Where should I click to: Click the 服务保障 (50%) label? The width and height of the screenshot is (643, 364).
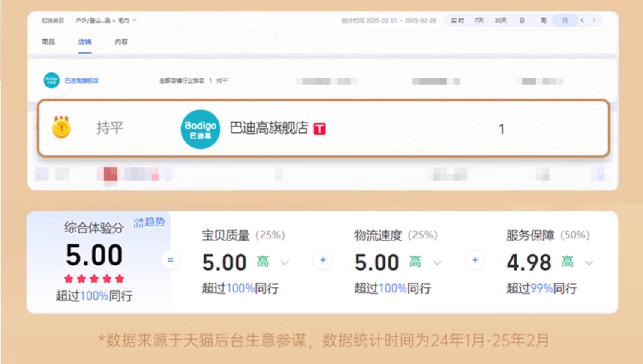coord(548,235)
